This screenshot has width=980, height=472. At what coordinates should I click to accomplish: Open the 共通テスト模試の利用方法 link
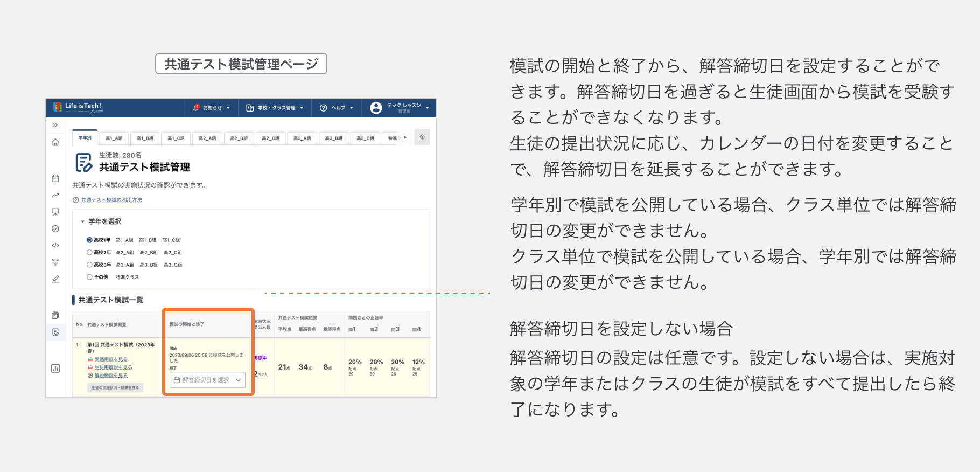pos(111,200)
